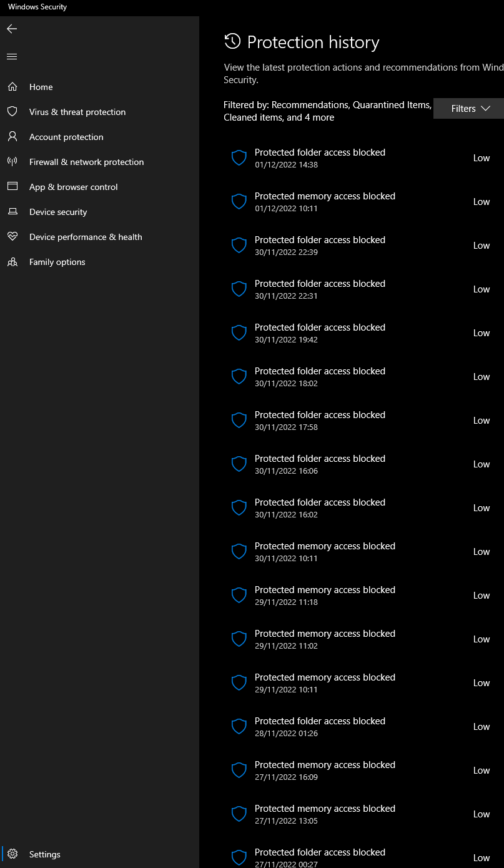Image resolution: width=504 pixels, height=868 pixels.
Task: Click shield icon for 30/11/2022 16:02 entry
Action: (239, 508)
